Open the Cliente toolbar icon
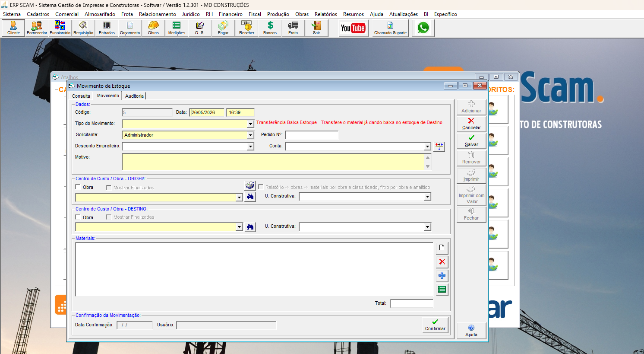This screenshot has height=354, width=644. 13,28
